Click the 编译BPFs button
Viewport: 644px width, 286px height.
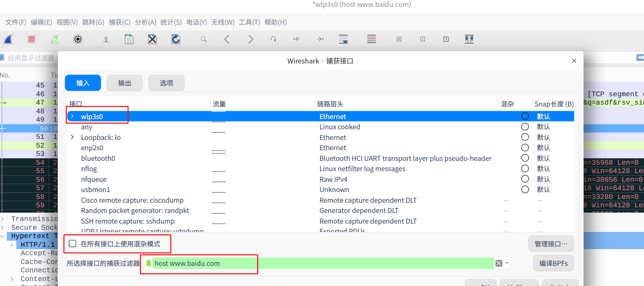point(554,263)
